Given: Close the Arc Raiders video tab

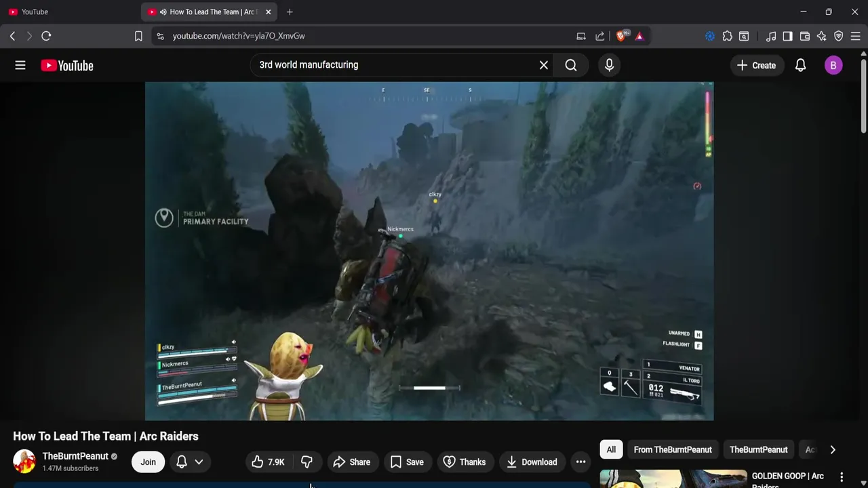Looking at the screenshot, I should (x=268, y=12).
